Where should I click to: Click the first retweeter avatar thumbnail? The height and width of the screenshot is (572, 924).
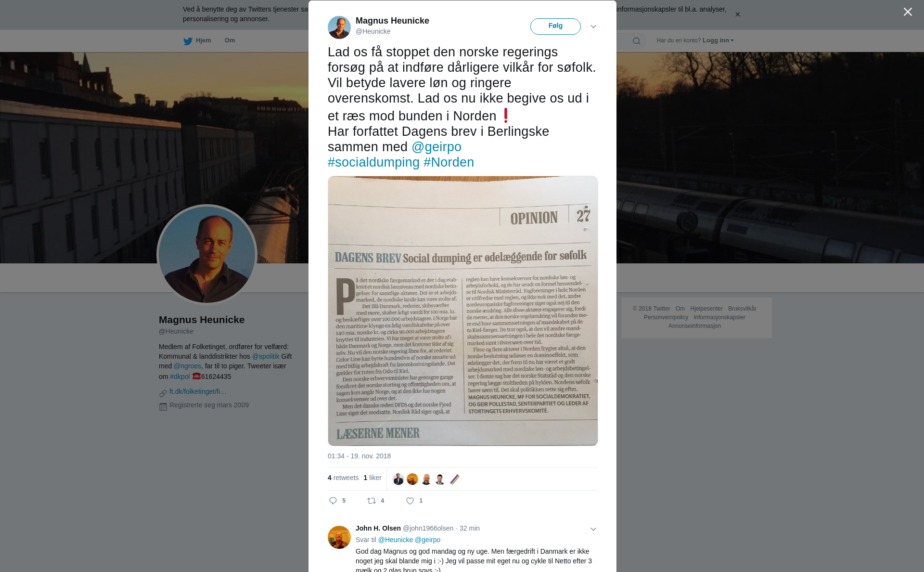click(398, 479)
